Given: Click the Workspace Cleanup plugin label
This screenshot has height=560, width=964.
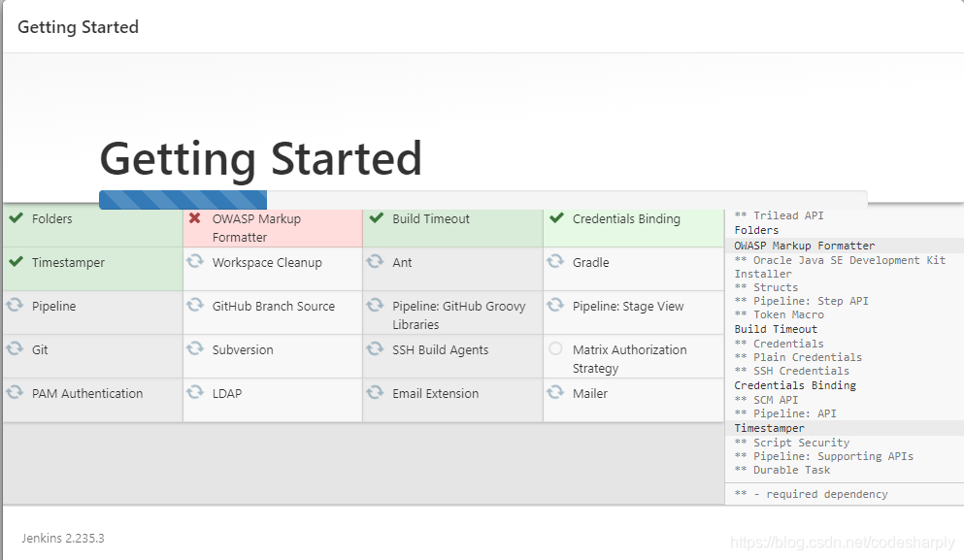Looking at the screenshot, I should (x=267, y=262).
